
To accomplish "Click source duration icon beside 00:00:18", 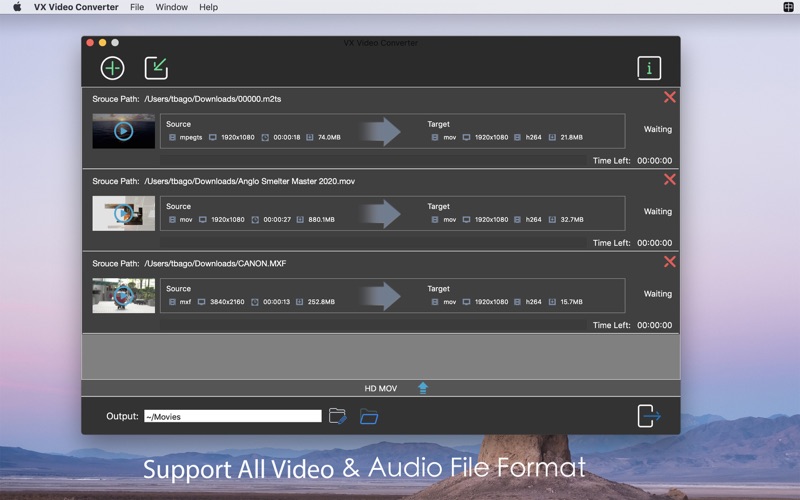I will click(265, 137).
